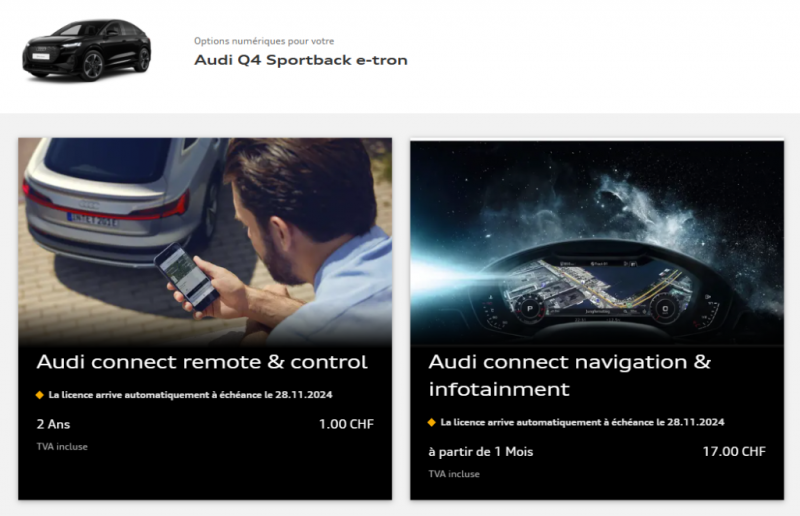
Task: Select the à partir de 1 Mois option
Action: [481, 452]
